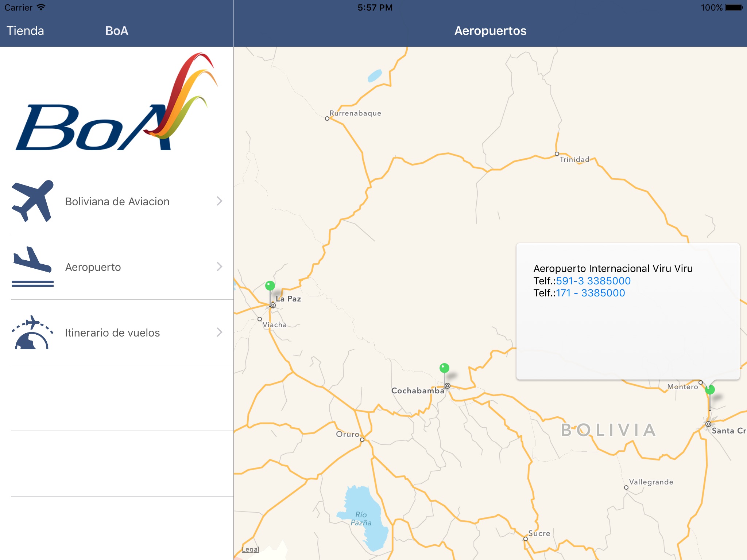Tap the green pin near Cochabamba

tap(444, 368)
